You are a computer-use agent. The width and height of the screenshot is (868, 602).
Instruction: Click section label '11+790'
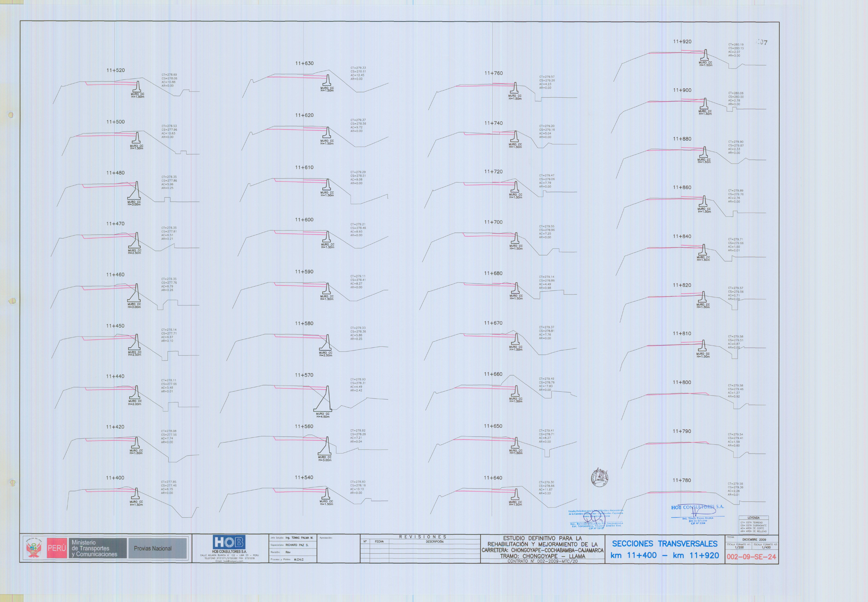point(682,431)
